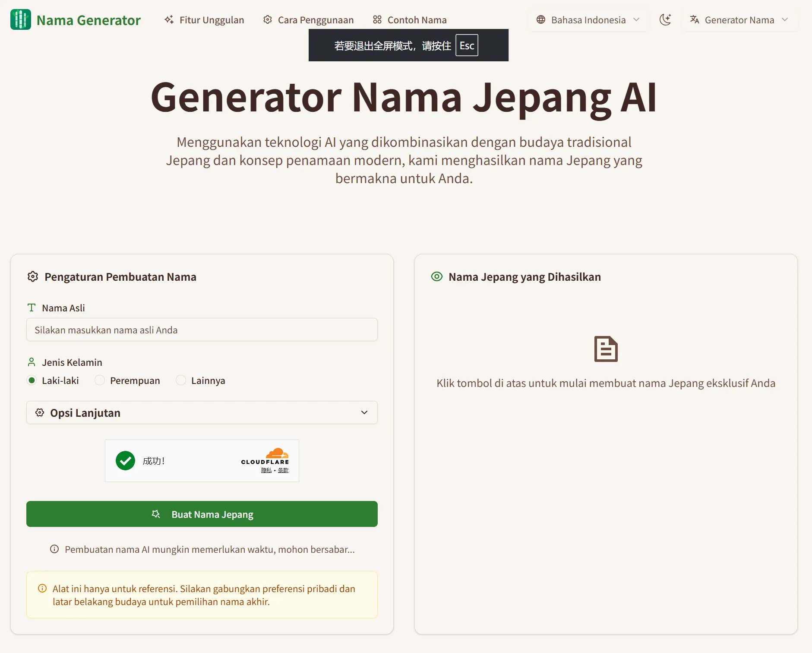Select the Laki-laki gender option
Image resolution: width=812 pixels, height=653 pixels.
tap(32, 380)
